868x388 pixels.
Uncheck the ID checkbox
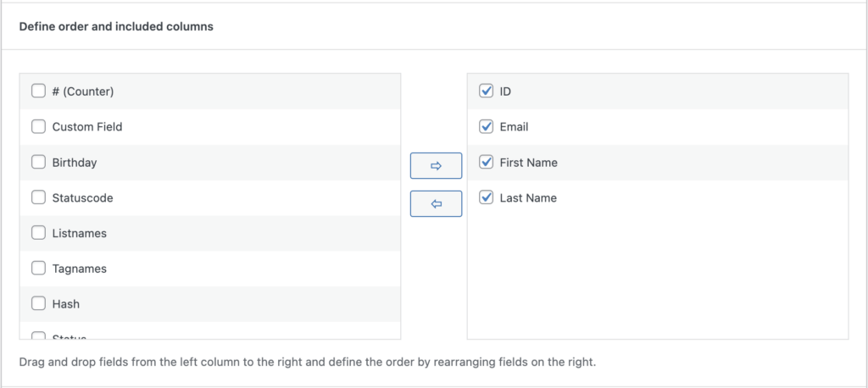[486, 91]
